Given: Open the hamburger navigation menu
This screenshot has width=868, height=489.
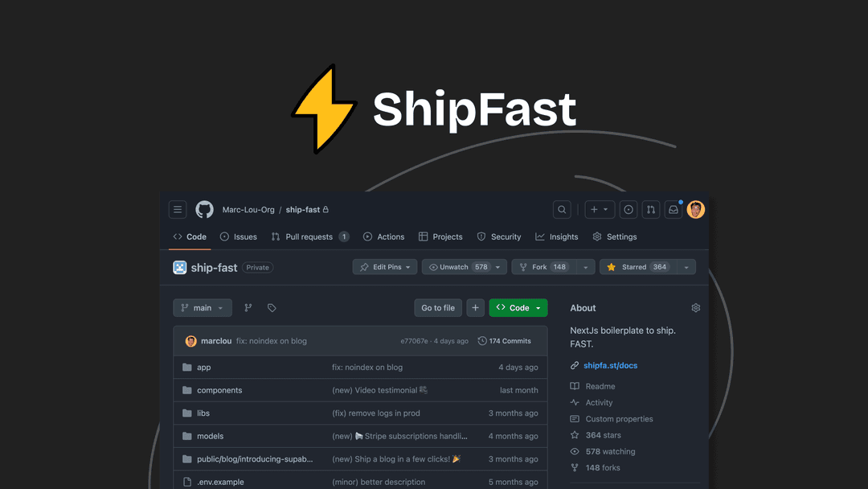Looking at the screenshot, I should point(178,210).
